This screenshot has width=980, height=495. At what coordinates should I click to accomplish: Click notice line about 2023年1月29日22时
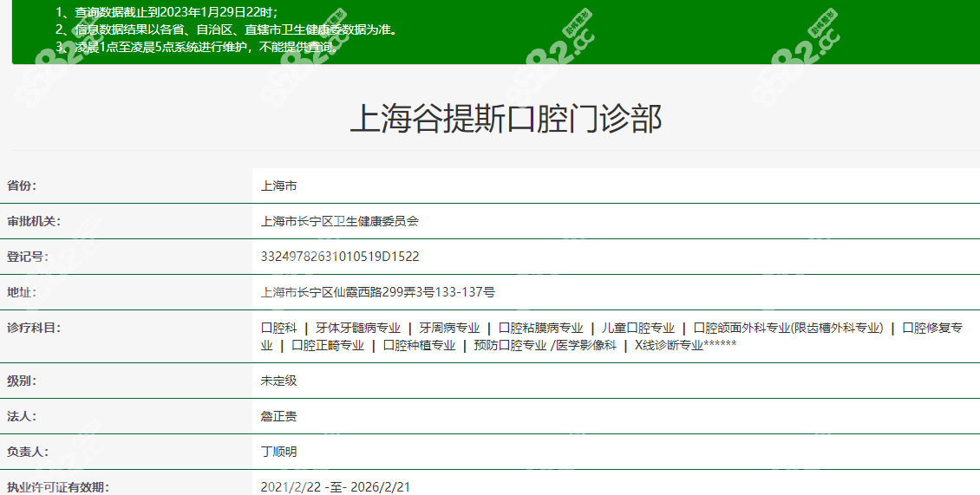tap(167, 12)
